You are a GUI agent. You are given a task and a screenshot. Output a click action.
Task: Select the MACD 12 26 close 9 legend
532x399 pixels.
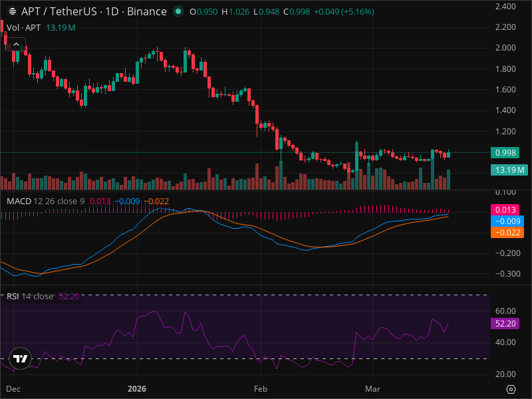(x=45, y=201)
